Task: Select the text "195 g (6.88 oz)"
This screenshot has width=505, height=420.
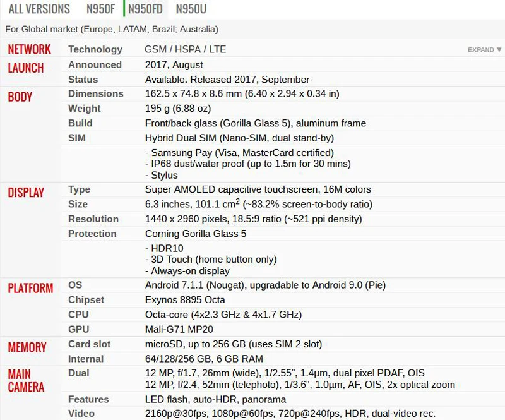Action: [x=178, y=109]
